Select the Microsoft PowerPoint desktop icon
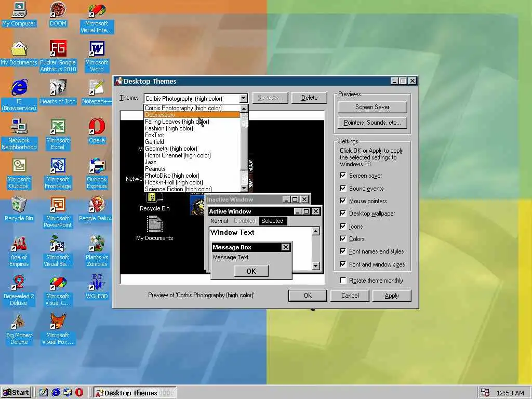532x399 pixels. 58,212
